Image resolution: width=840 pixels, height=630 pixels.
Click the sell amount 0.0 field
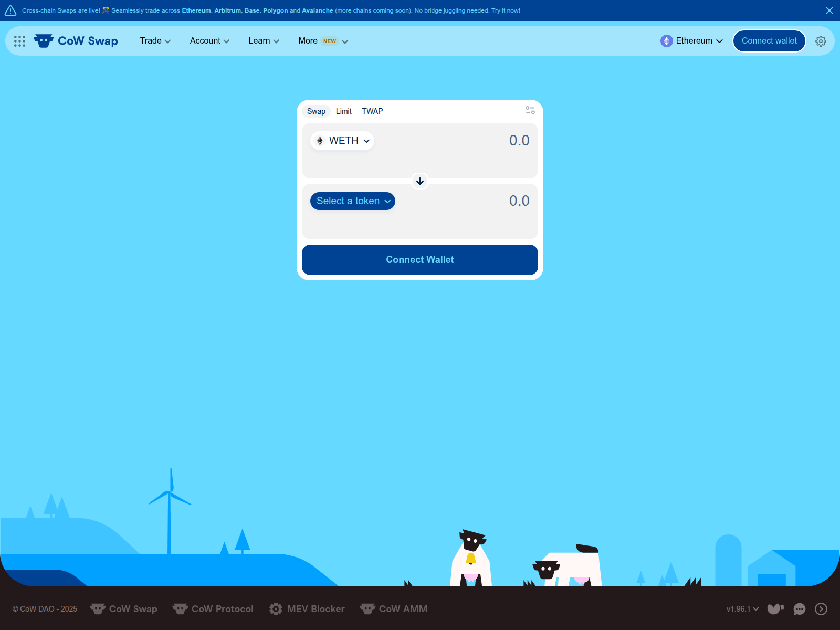(519, 141)
